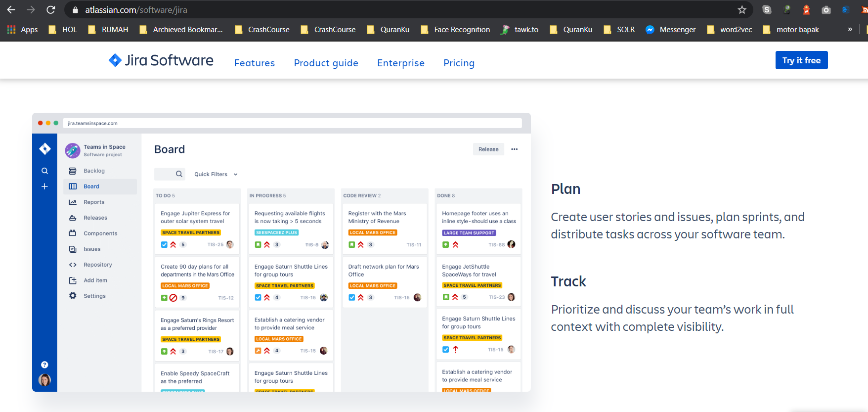
Task: Expand the Quick Filters dropdown
Action: 216,174
